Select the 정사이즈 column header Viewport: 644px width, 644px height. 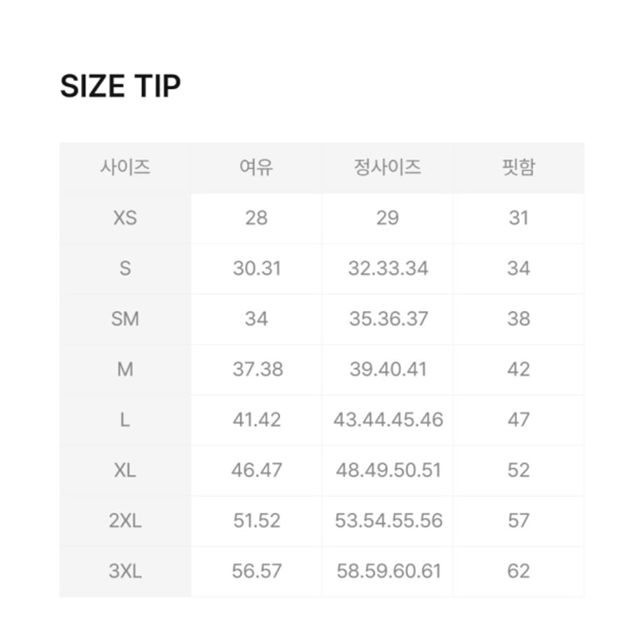click(x=388, y=167)
